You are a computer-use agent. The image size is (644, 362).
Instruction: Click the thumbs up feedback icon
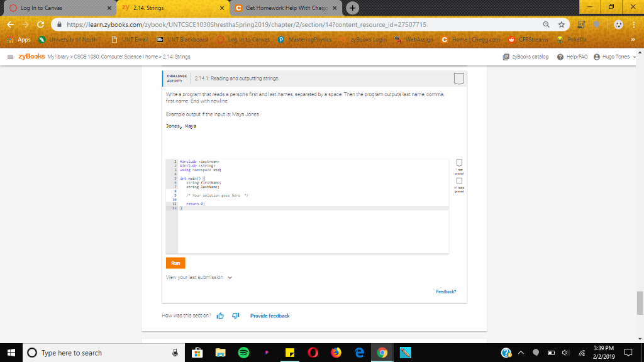pyautogui.click(x=219, y=315)
